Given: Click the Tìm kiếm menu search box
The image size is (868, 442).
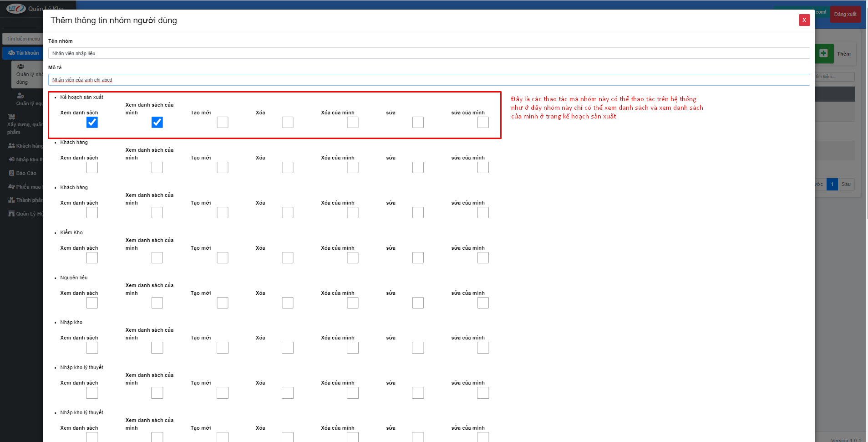Looking at the screenshot, I should (23, 39).
